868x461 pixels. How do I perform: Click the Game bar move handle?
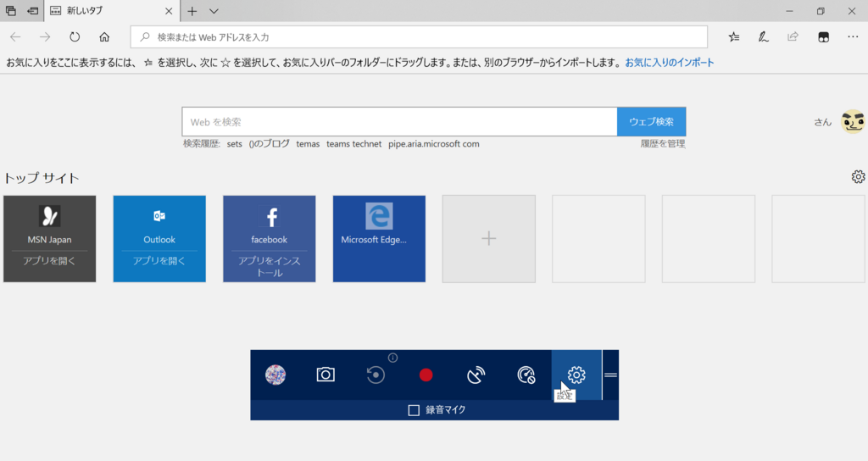pos(610,375)
